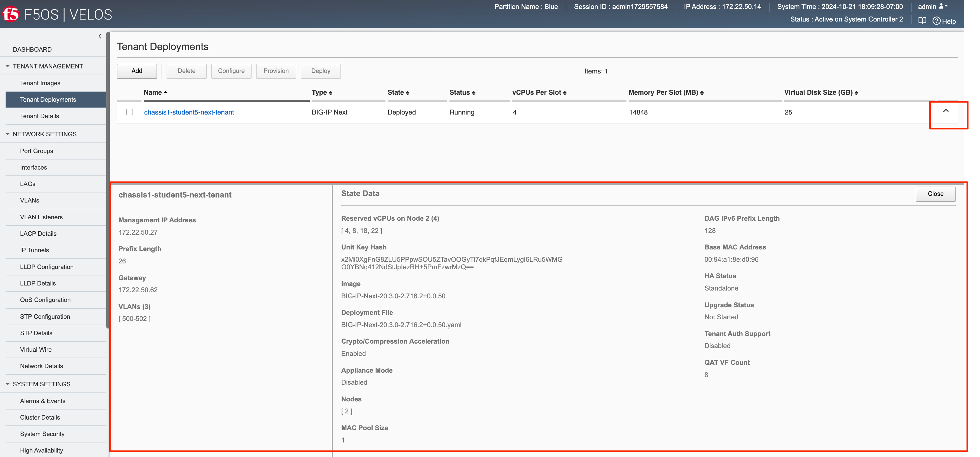
Task: Close the State Data panel
Action: click(936, 194)
